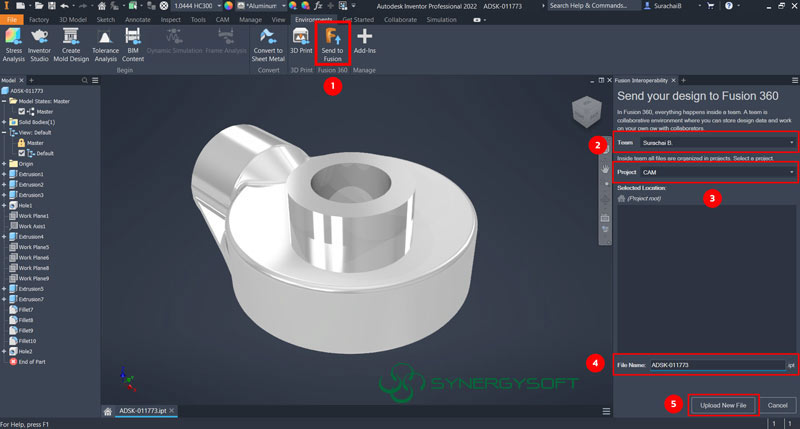Expand the Solid Bodies(1) node
Image resolution: width=800 pixels, height=429 pixels.
pyautogui.click(x=4, y=122)
